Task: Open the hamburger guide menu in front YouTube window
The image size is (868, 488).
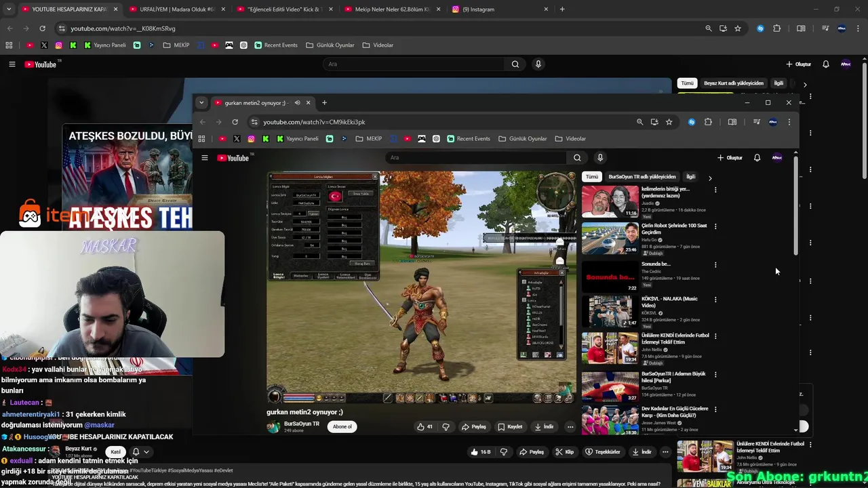Action: pyautogui.click(x=204, y=158)
